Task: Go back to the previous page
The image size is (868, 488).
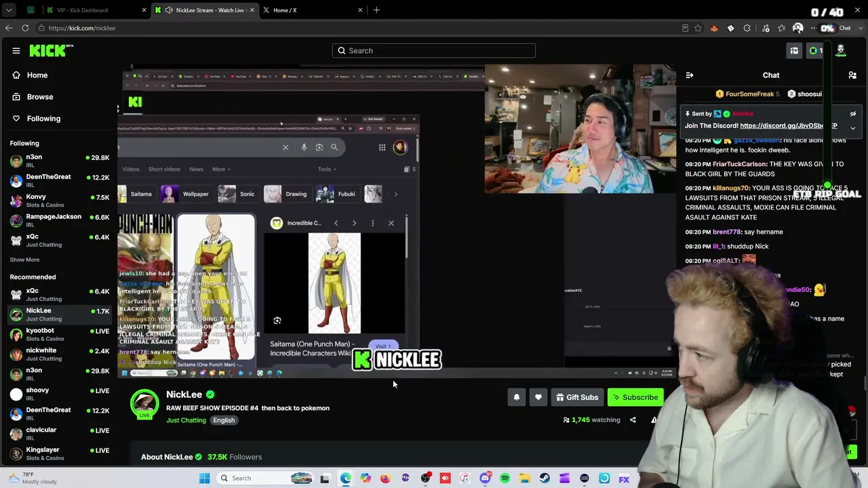Action: click(9, 28)
